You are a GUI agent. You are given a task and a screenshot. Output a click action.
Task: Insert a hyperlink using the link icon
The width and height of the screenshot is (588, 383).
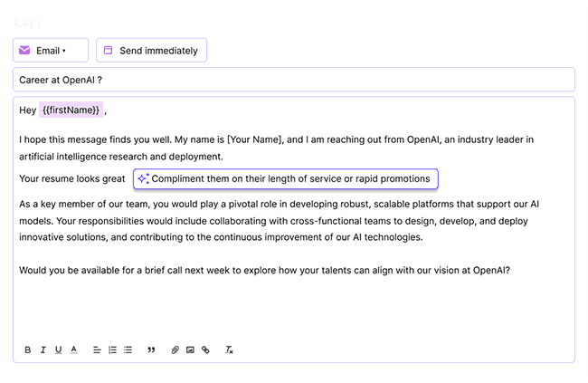point(205,349)
